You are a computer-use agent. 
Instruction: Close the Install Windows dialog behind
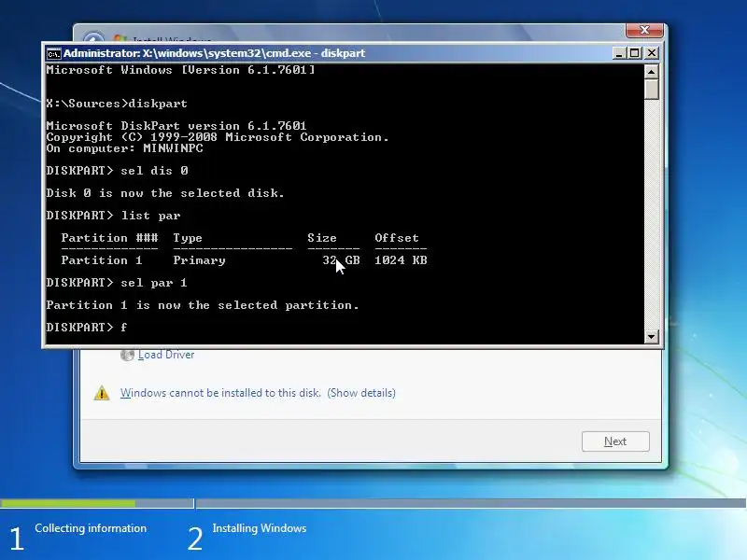[x=644, y=30]
